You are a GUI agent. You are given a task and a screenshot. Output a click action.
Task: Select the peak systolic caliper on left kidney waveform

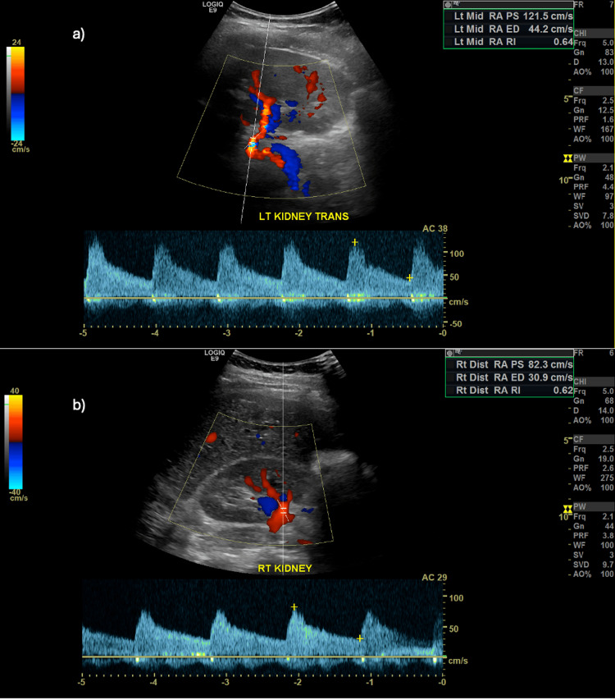(354, 242)
